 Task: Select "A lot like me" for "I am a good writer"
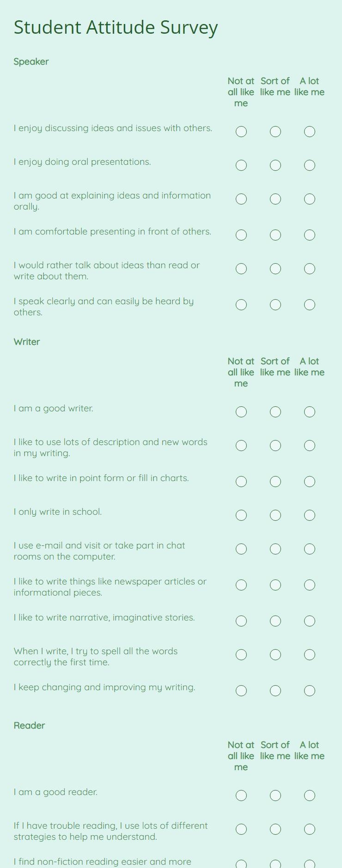click(309, 411)
